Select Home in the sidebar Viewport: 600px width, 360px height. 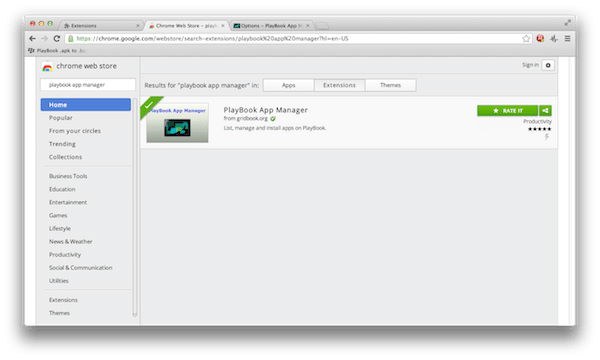click(x=86, y=105)
